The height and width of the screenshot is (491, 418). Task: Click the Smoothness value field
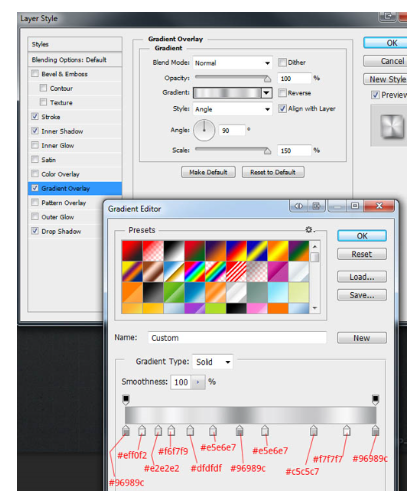tap(181, 382)
